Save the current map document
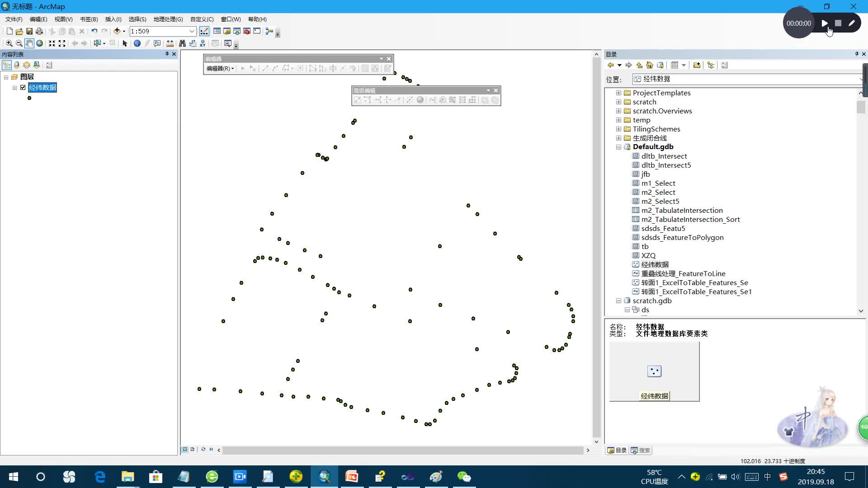 pyautogui.click(x=29, y=31)
